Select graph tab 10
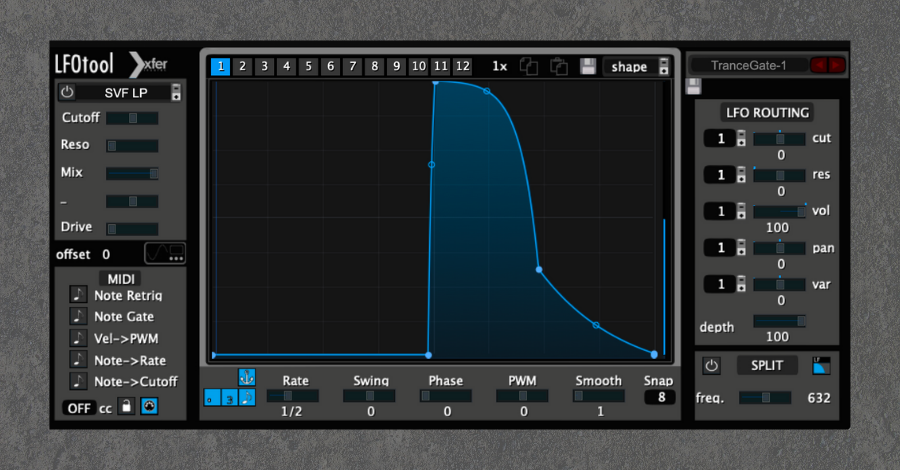Image resolution: width=900 pixels, height=470 pixels. click(x=418, y=67)
